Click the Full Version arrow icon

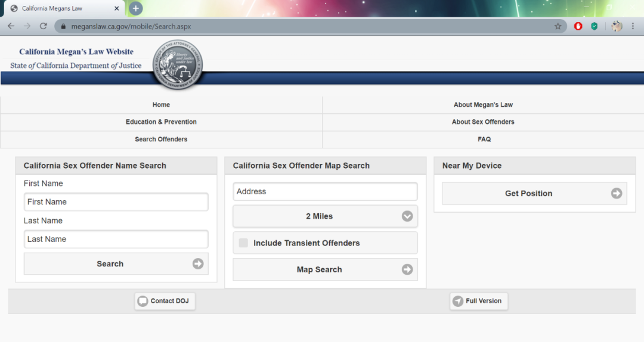[457, 301]
